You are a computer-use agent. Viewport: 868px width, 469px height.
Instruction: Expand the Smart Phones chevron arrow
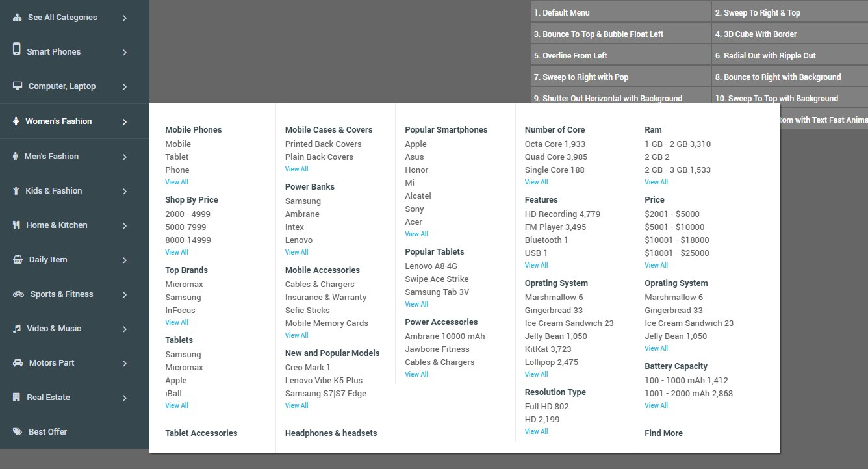tap(124, 51)
